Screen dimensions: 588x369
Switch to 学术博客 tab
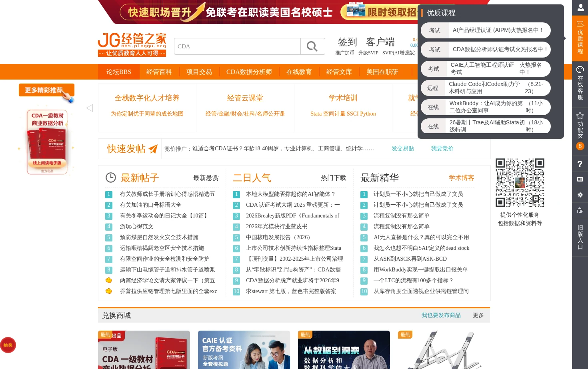[x=462, y=178]
